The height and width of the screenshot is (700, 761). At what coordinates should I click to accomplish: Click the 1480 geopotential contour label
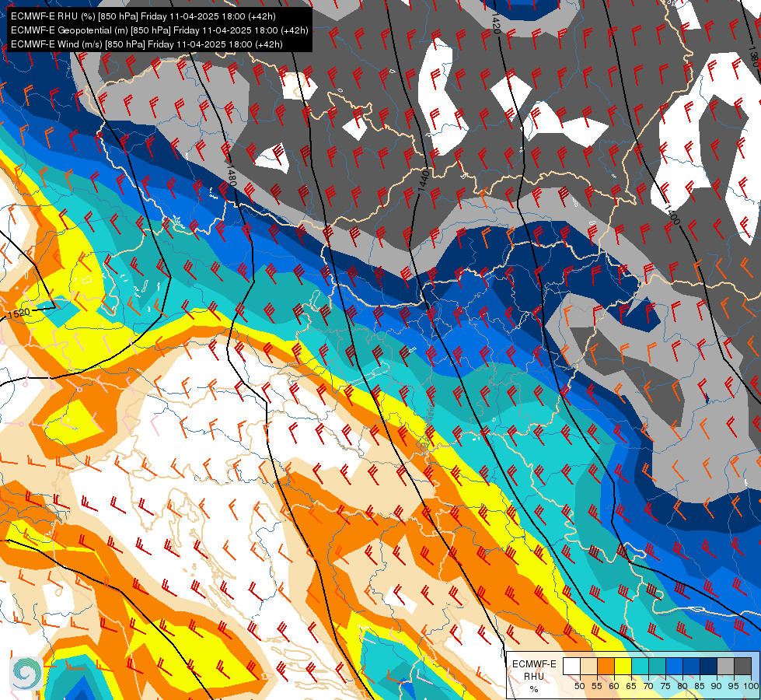click(x=231, y=174)
